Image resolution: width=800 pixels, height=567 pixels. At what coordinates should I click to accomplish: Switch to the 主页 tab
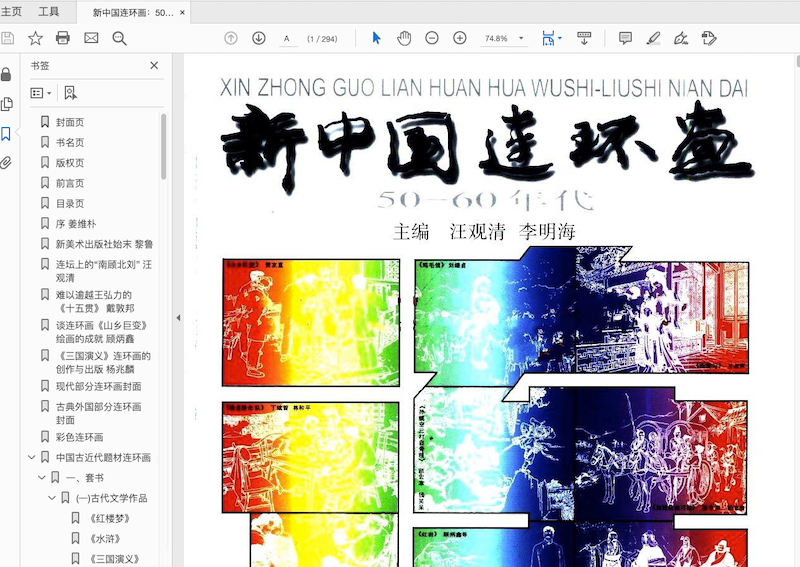11,12
